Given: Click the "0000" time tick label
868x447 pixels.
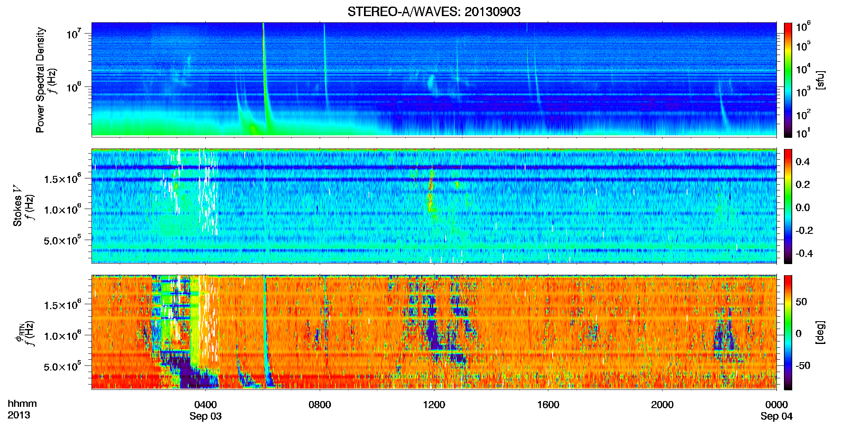Looking at the screenshot, I should [x=776, y=404].
